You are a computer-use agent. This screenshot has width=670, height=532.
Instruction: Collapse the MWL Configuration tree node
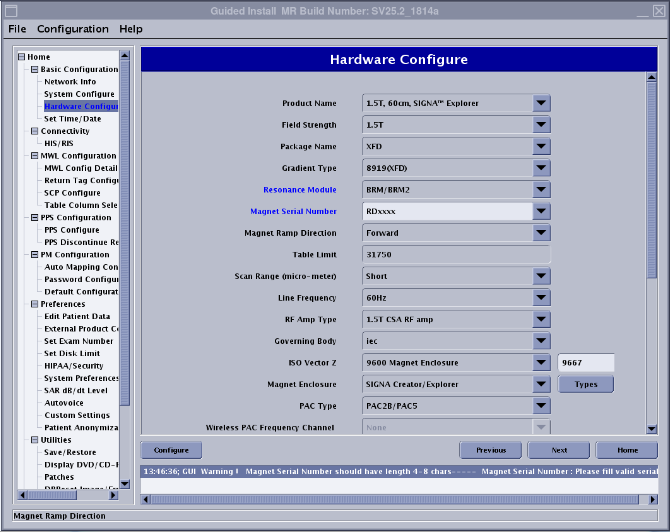[x=34, y=156]
